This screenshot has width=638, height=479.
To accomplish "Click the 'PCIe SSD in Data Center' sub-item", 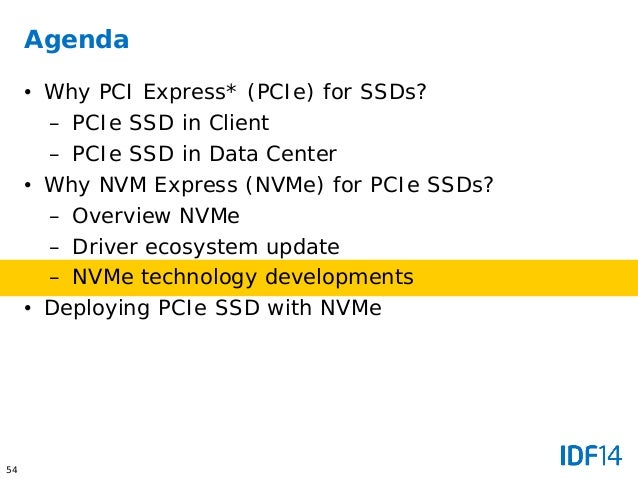I will [204, 154].
